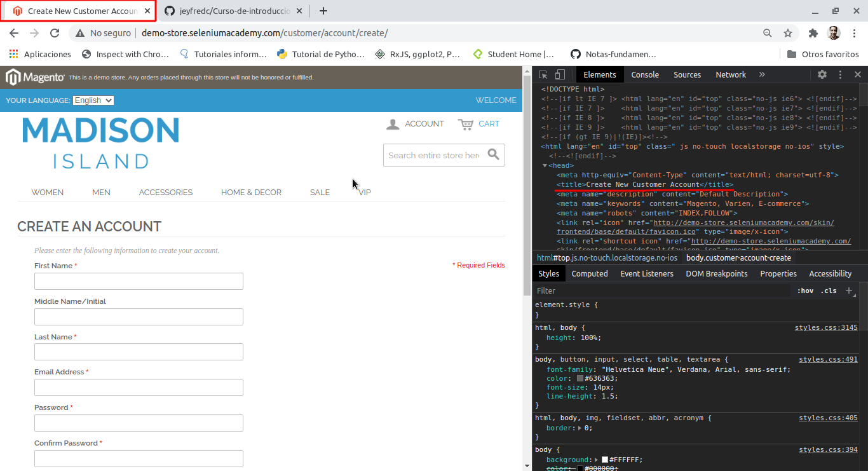868x471 pixels.
Task: Click the First Name input field
Action: (139, 281)
